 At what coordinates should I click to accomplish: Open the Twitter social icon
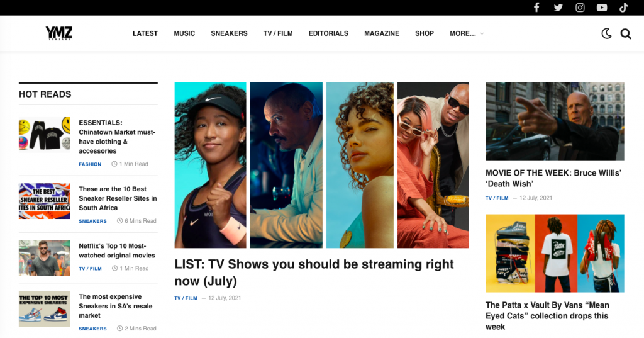[x=558, y=8]
